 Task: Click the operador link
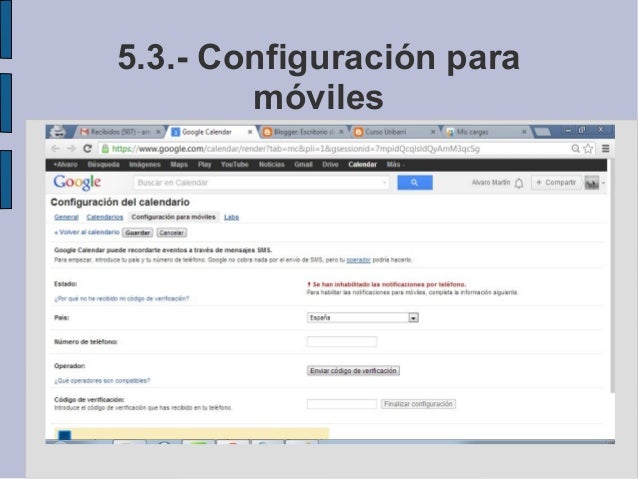point(358,260)
